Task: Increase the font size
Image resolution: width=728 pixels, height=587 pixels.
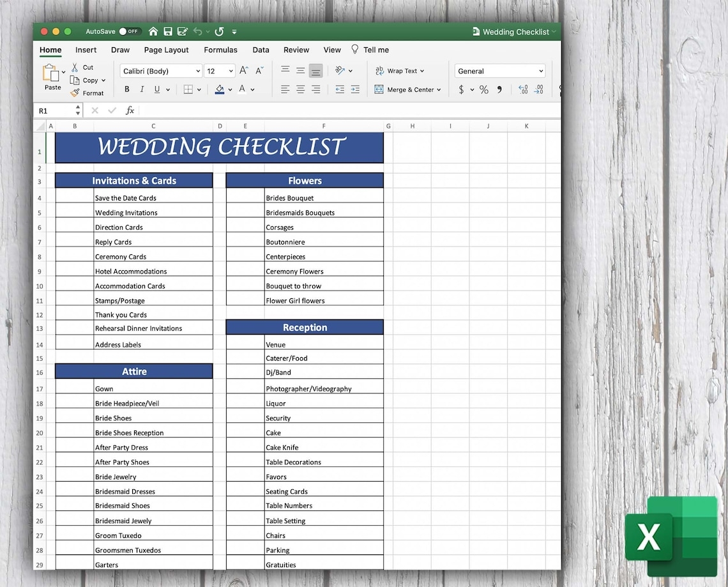Action: pyautogui.click(x=244, y=71)
